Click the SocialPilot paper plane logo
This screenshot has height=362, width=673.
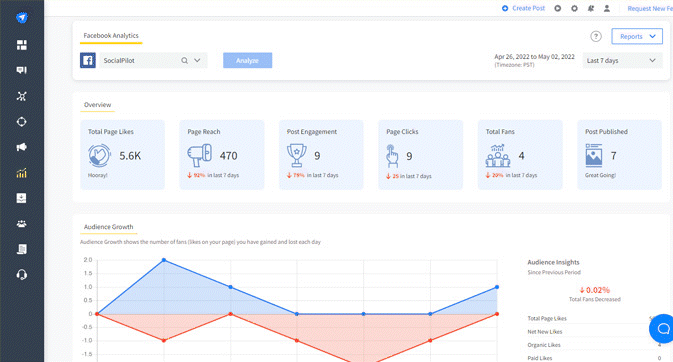[x=22, y=18]
